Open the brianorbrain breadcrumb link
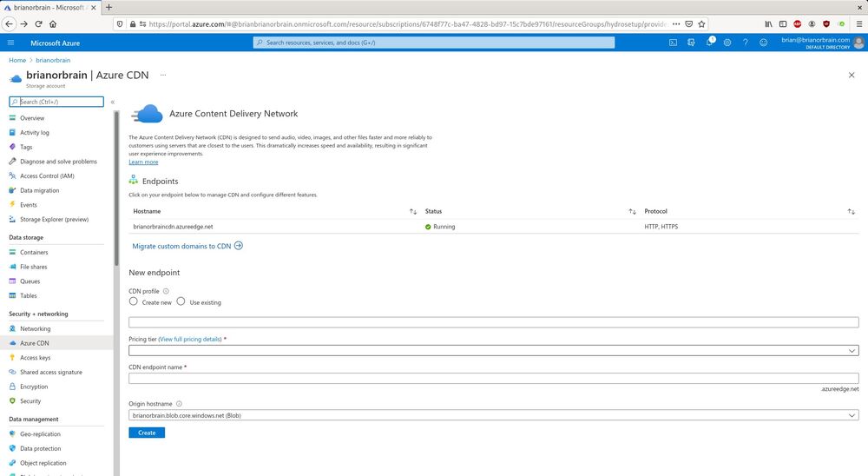868x476 pixels. tap(53, 60)
